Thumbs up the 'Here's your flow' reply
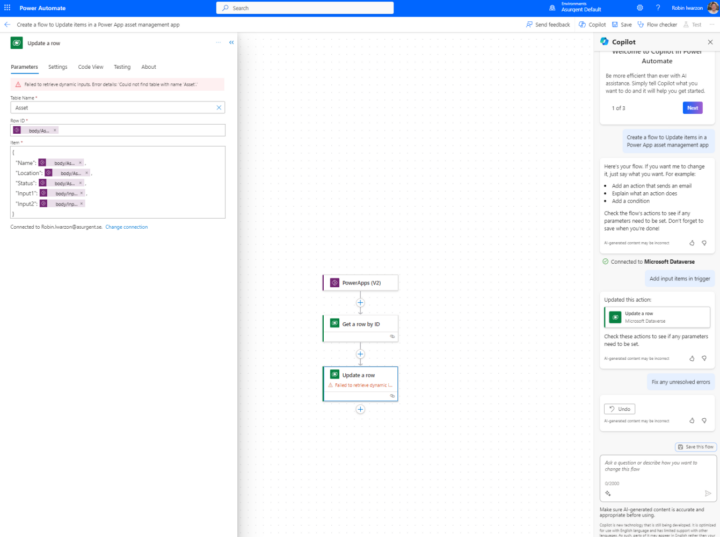Screen dimensions: 720x537 692,243
